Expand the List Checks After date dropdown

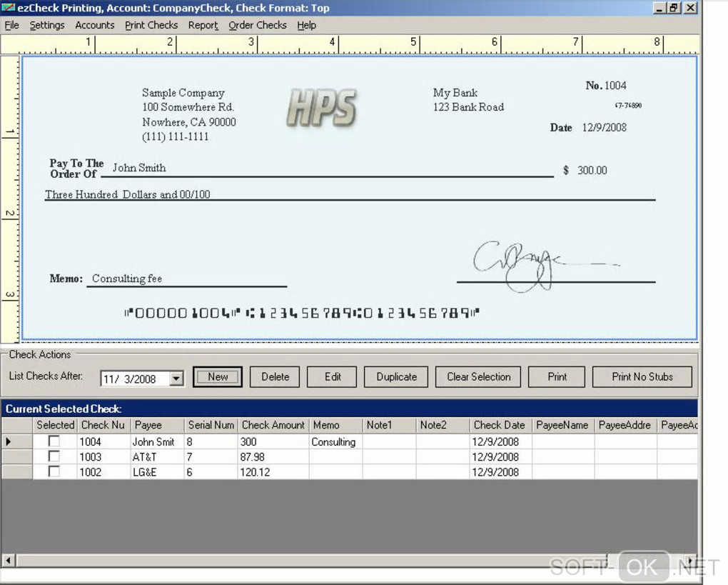pos(176,379)
